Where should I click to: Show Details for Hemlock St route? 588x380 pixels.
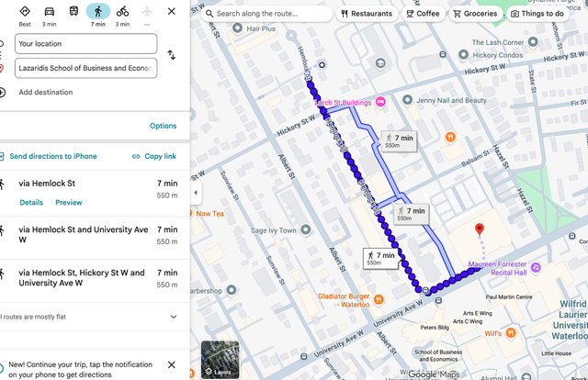31,203
